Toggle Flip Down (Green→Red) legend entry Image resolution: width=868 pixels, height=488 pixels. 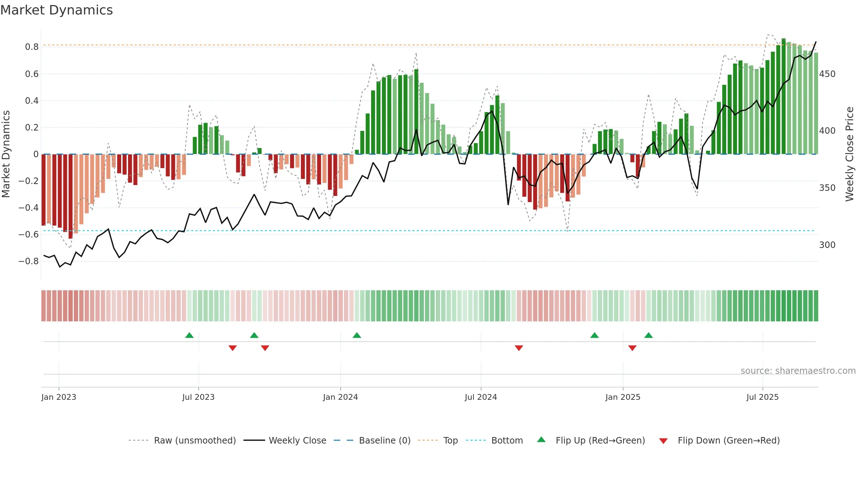click(719, 440)
